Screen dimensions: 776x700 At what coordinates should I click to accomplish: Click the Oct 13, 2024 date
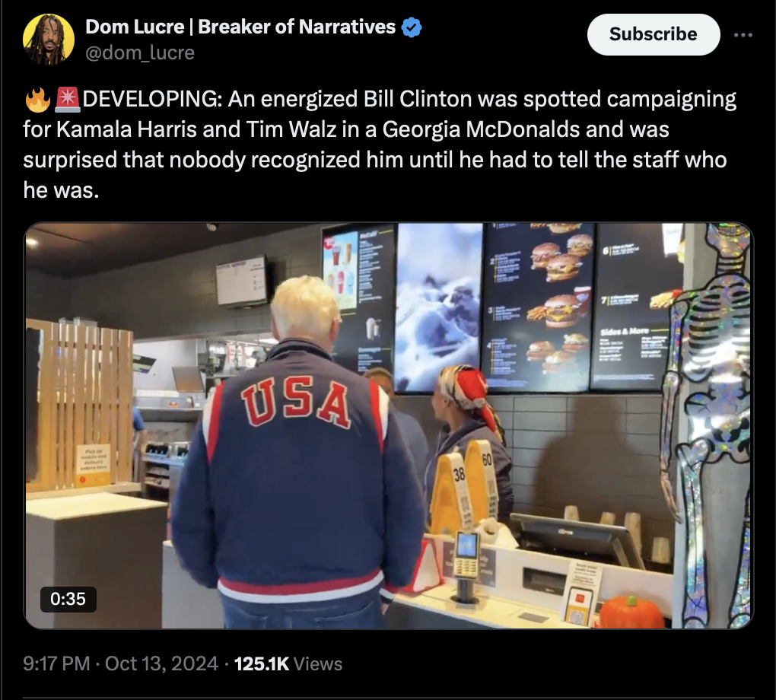(161, 663)
